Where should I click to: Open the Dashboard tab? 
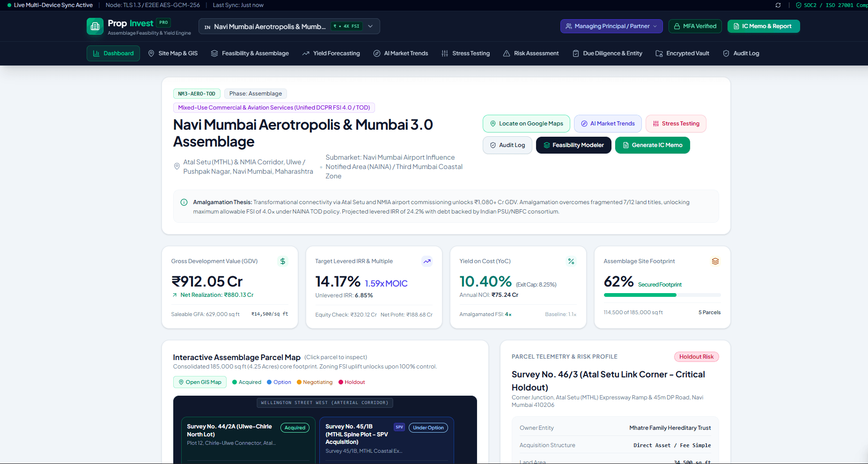click(x=113, y=53)
